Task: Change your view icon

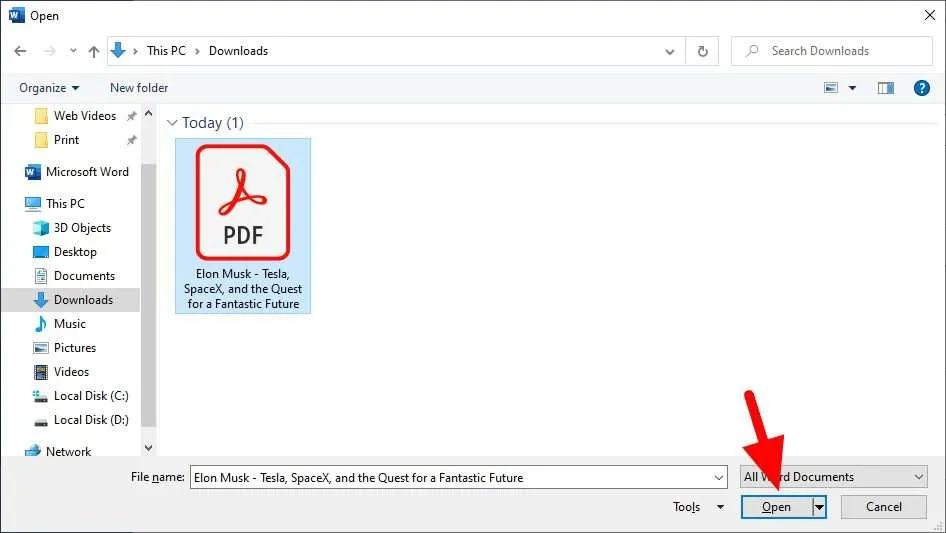Action: pyautogui.click(x=831, y=88)
